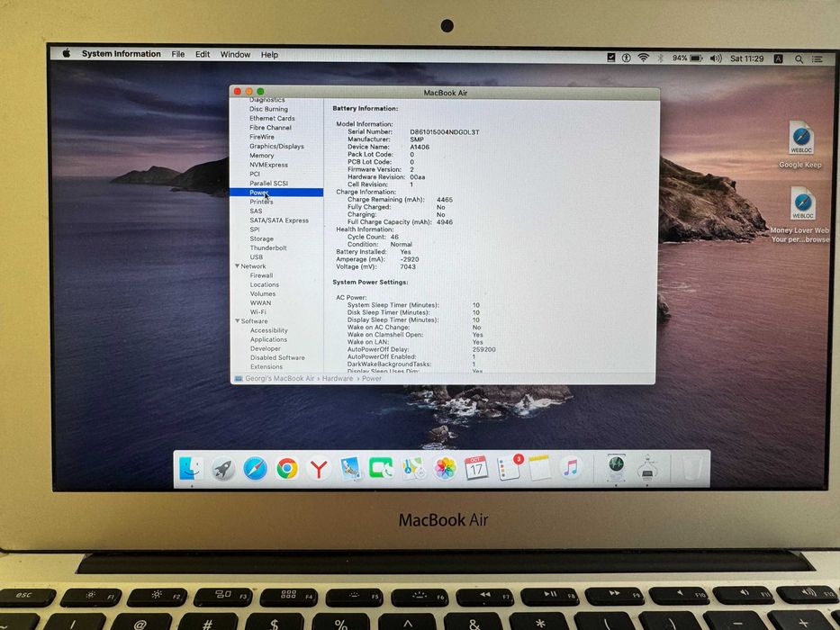
Task: Click the serial number D861015004NDGDL3T
Action: (445, 131)
